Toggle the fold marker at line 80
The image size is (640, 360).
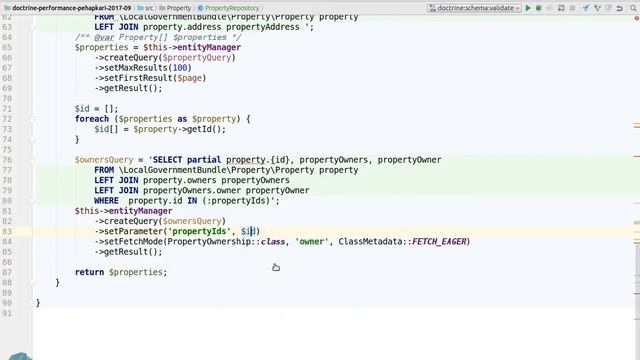pyautogui.click(x=32, y=201)
